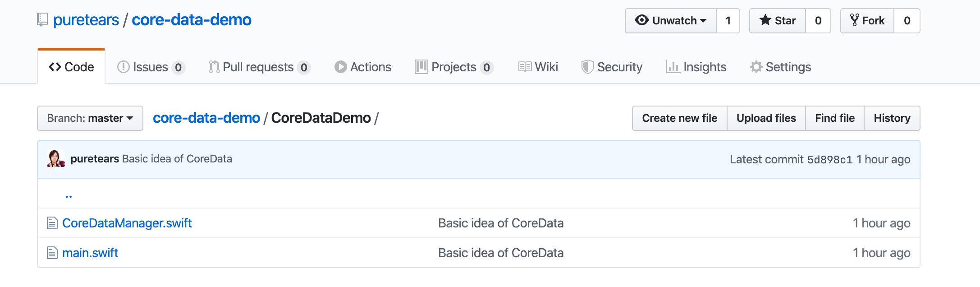Click the Pull requests branch icon
The height and width of the screenshot is (287, 980).
coord(214,67)
